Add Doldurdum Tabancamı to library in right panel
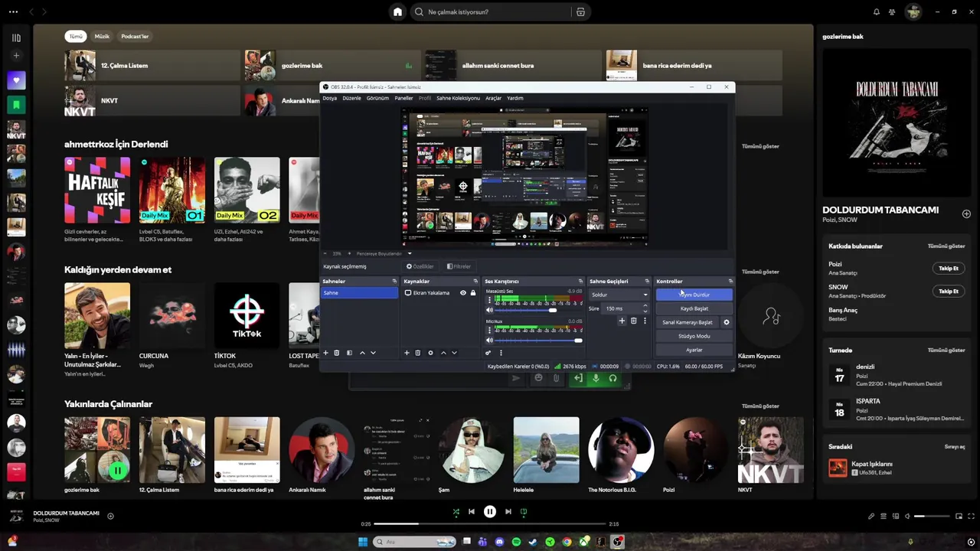 [966, 214]
